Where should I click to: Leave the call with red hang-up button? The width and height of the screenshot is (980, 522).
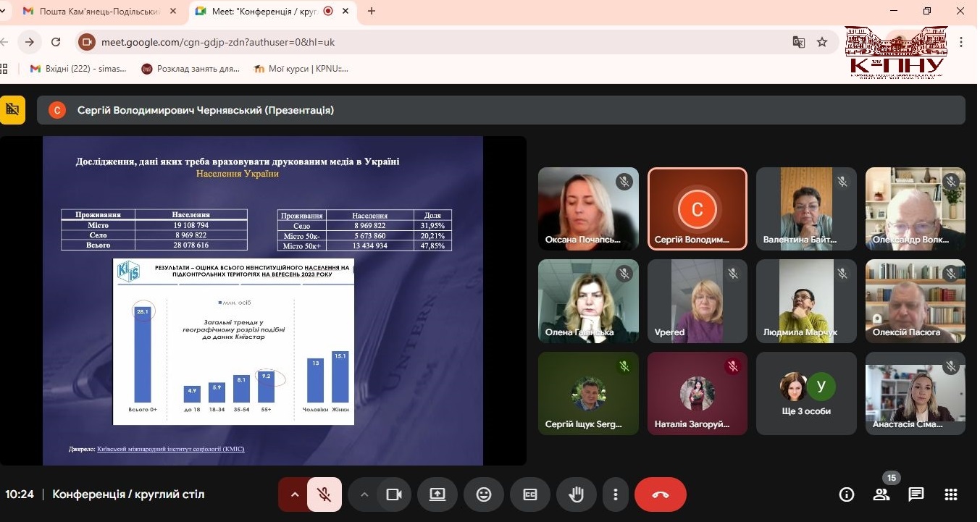click(x=660, y=494)
